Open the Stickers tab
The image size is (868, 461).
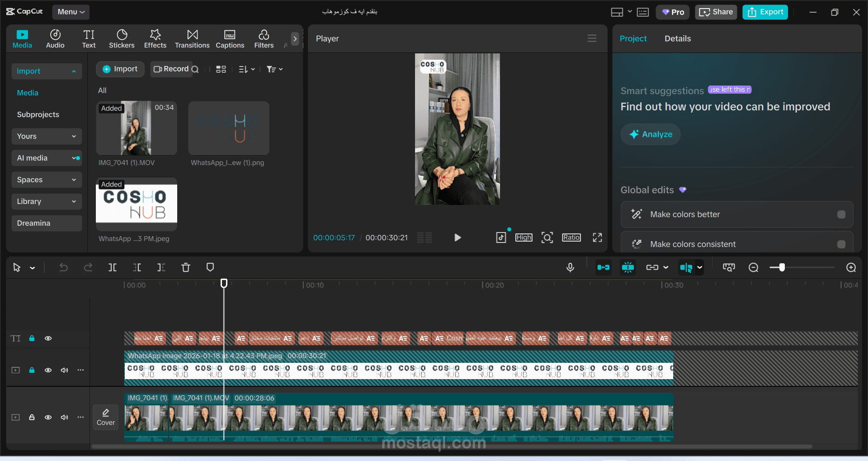122,39
